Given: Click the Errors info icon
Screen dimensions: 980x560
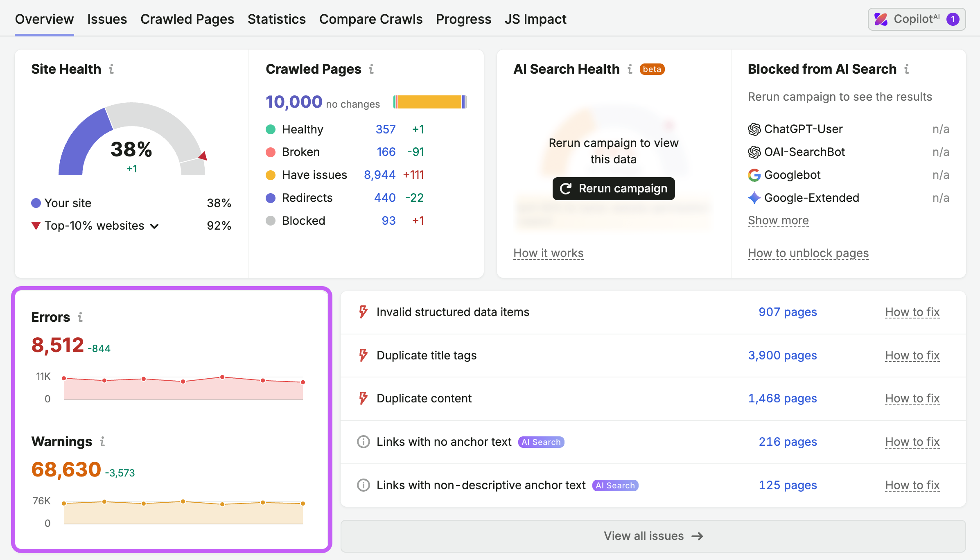Looking at the screenshot, I should [80, 317].
